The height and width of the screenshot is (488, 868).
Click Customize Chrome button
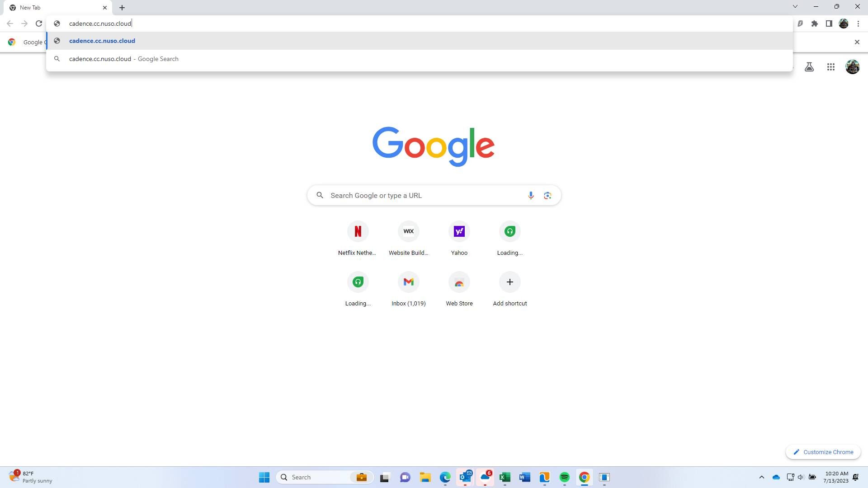click(823, 452)
